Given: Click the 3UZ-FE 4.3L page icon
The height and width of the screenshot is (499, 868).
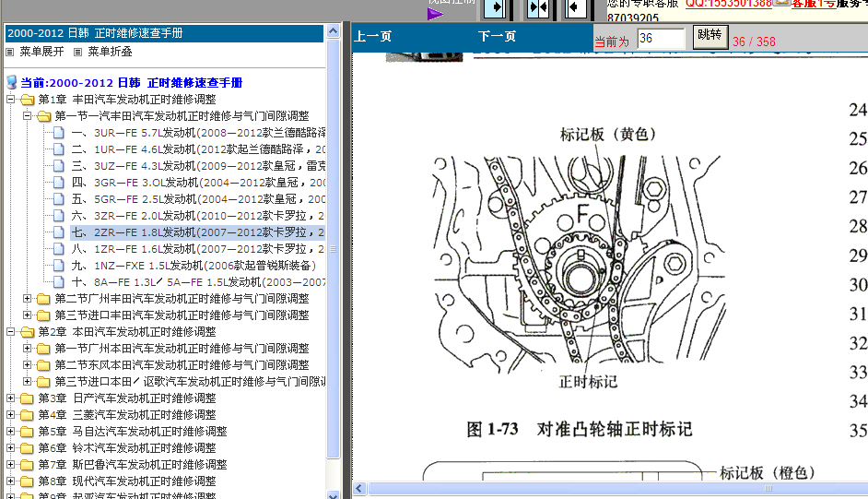Looking at the screenshot, I should (59, 166).
